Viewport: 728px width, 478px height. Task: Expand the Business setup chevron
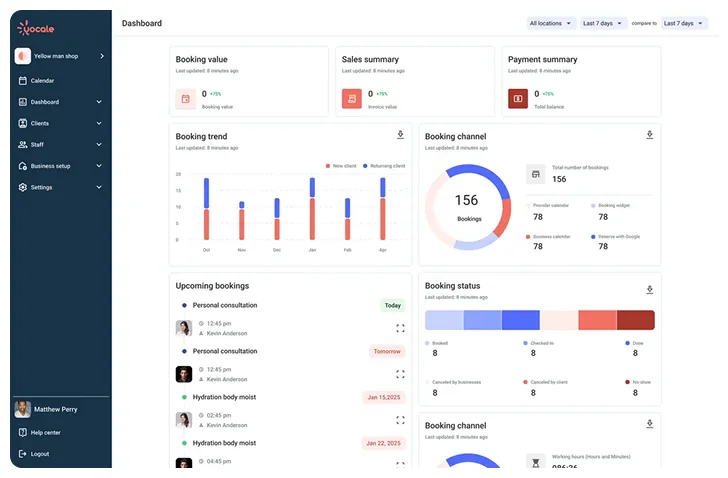(99, 166)
